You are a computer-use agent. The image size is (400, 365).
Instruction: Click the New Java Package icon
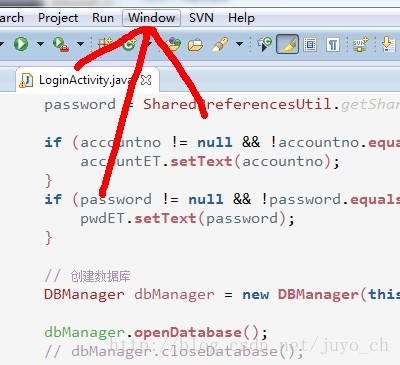[105, 44]
